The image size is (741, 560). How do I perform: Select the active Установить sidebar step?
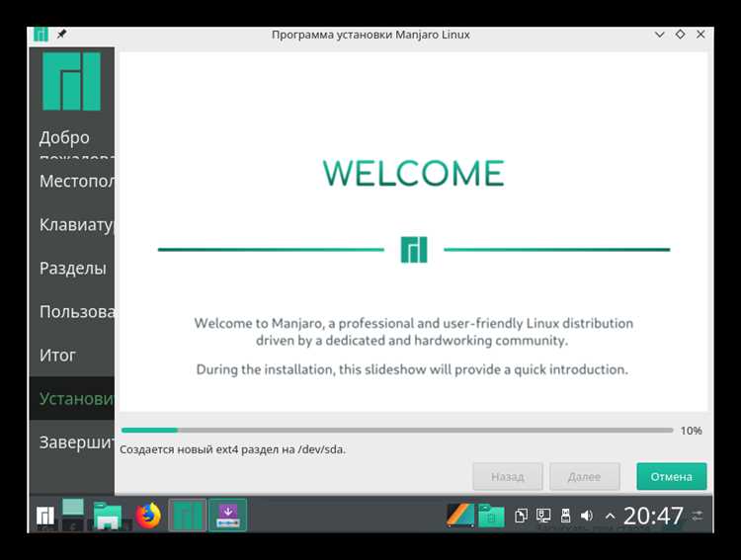72,398
